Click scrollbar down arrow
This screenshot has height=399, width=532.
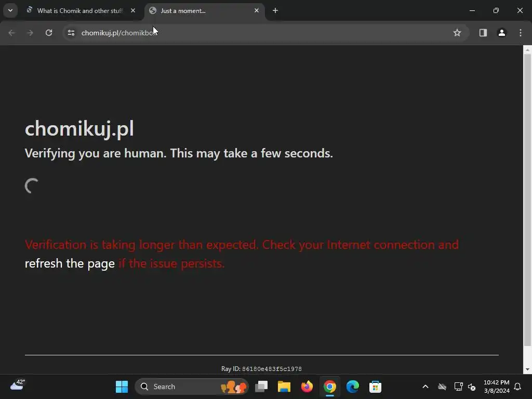tap(527, 369)
